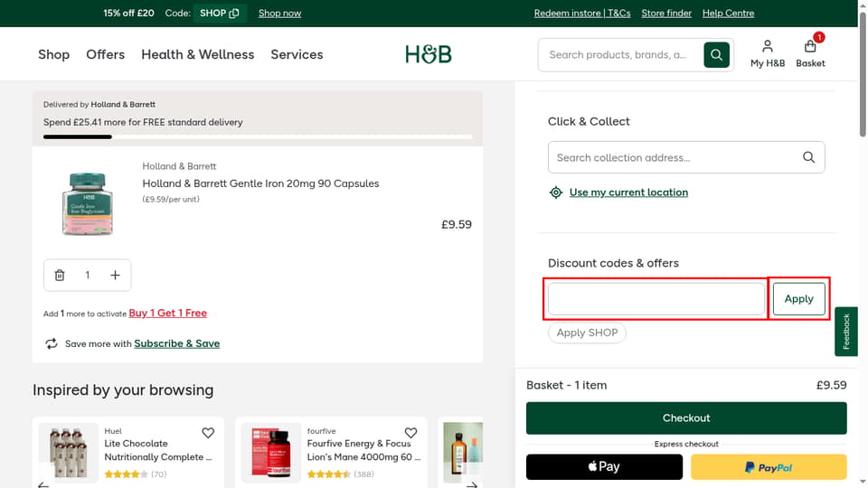Pay with PayPal
The image size is (868, 488).
pos(769,467)
